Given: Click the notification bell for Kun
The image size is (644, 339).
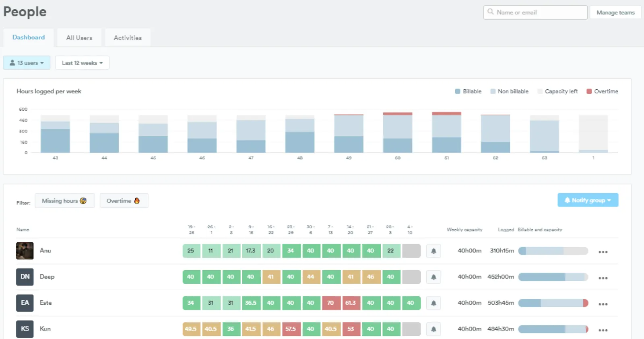Looking at the screenshot, I should click(433, 329).
